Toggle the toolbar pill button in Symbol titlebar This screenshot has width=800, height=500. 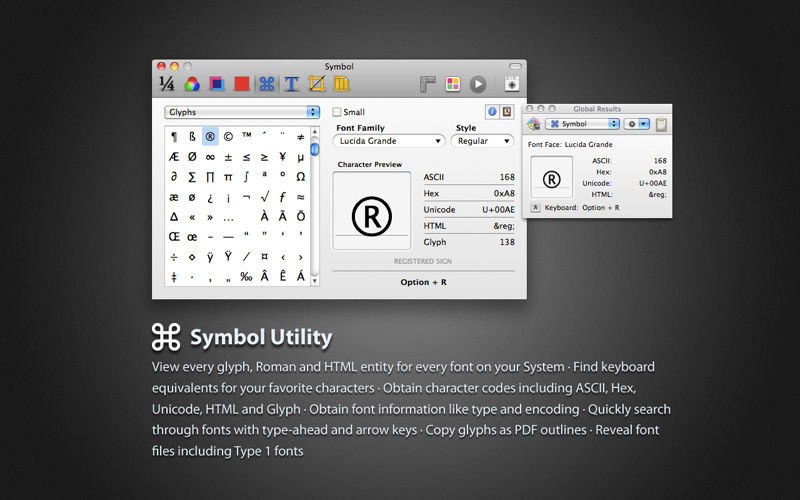click(516, 66)
